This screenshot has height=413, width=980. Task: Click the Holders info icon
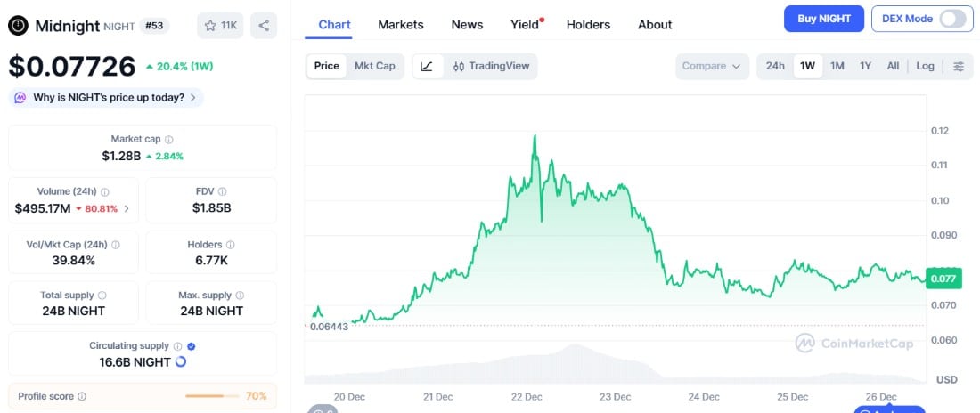tap(231, 245)
